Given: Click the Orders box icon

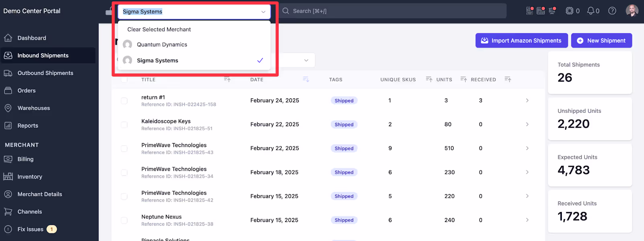Looking at the screenshot, I should pos(8,91).
